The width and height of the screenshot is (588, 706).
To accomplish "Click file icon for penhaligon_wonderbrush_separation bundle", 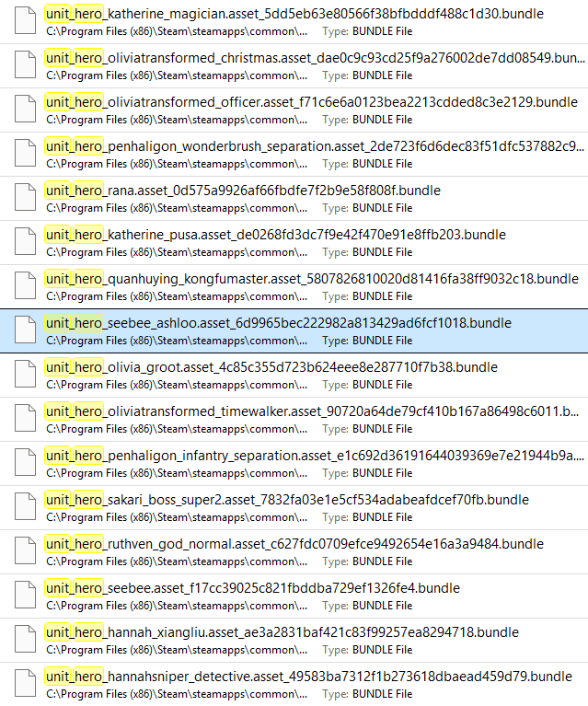I will [x=25, y=153].
